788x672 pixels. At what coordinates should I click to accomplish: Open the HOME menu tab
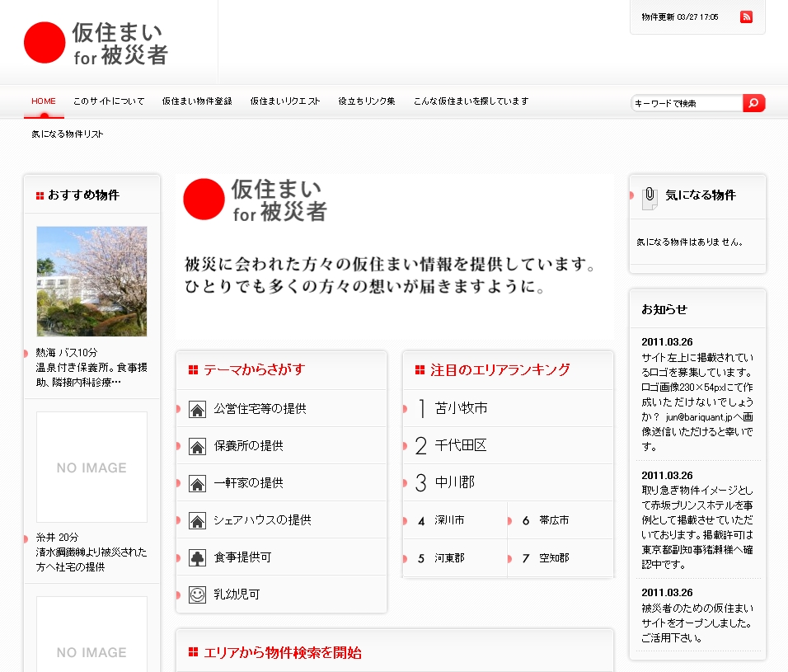44,101
